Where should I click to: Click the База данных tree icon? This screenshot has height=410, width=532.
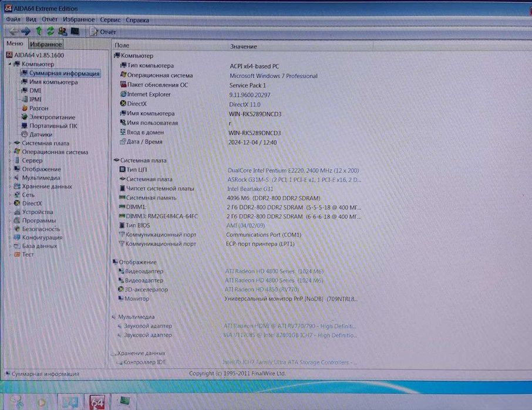click(x=17, y=246)
